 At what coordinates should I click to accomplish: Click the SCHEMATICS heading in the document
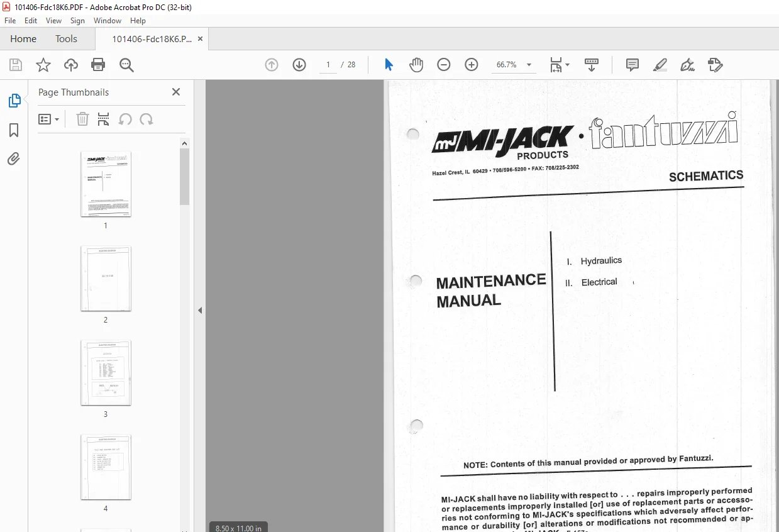(706, 176)
